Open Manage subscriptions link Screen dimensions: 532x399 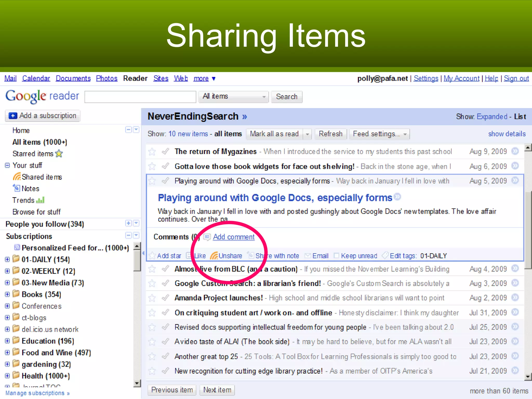(x=38, y=393)
